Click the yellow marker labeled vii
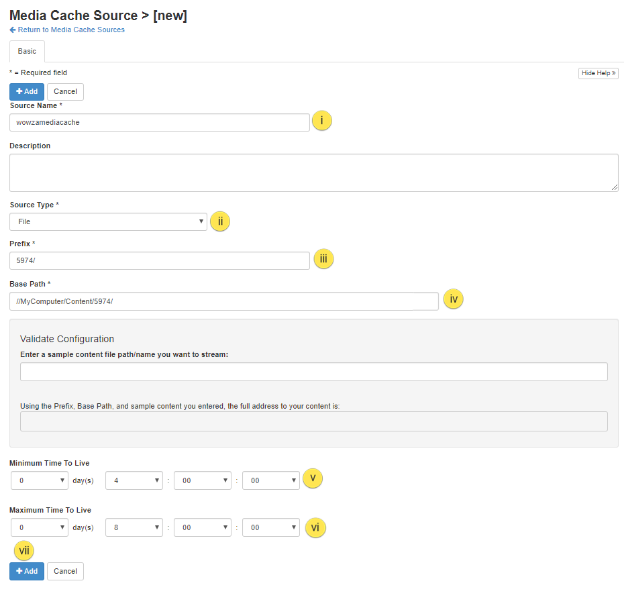Screen dimensions: 624x595 (x=25, y=549)
